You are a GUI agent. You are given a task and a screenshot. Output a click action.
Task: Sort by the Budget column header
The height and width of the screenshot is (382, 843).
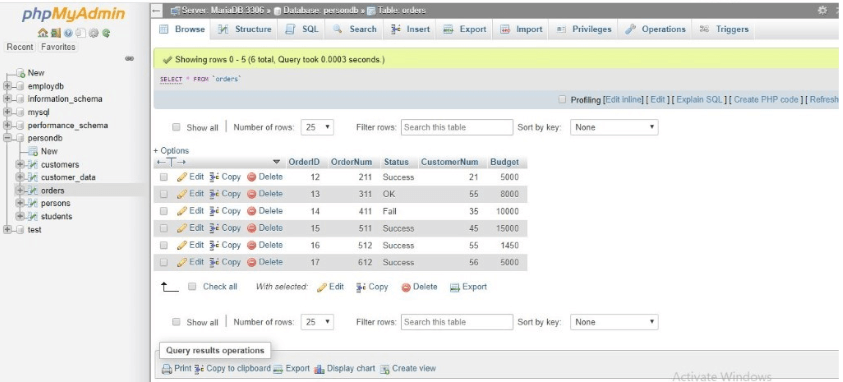[x=504, y=162]
